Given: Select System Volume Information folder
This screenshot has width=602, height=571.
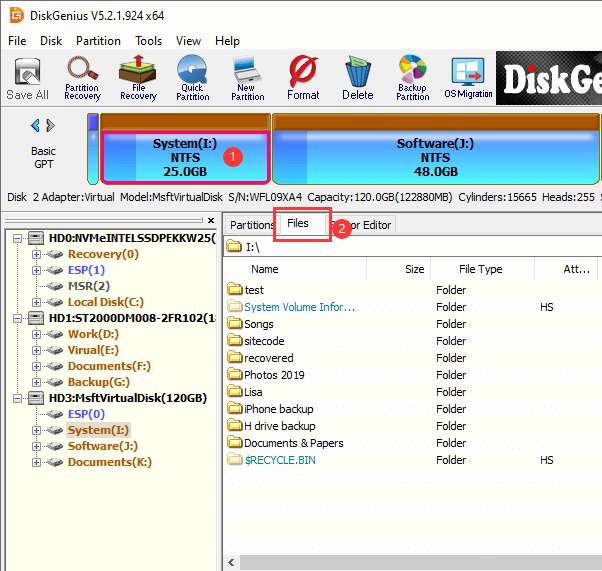Looking at the screenshot, I should tap(299, 307).
